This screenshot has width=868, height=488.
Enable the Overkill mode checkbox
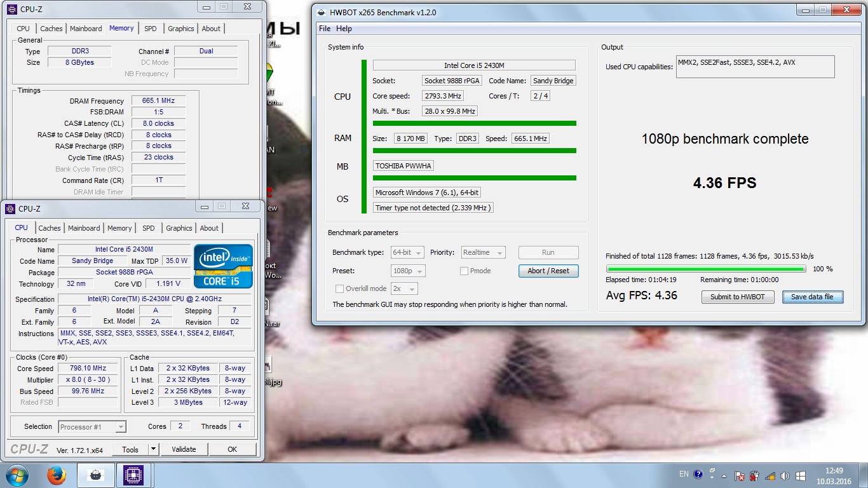[339, 288]
